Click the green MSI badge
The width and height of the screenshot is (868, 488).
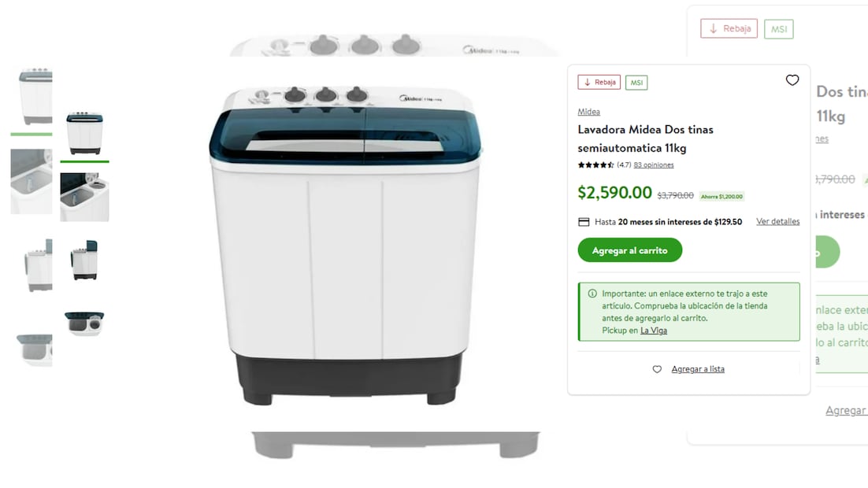(x=636, y=83)
